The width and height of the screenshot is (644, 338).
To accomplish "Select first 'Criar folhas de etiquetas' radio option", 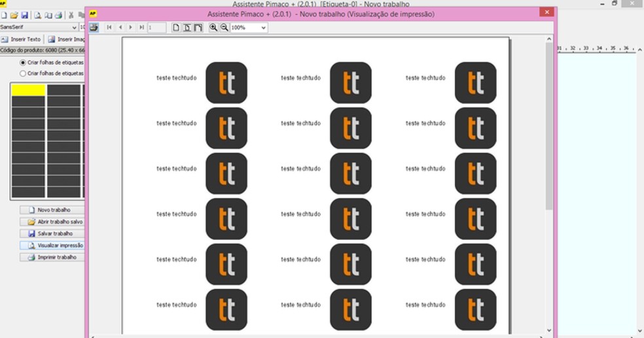I will click(23, 62).
